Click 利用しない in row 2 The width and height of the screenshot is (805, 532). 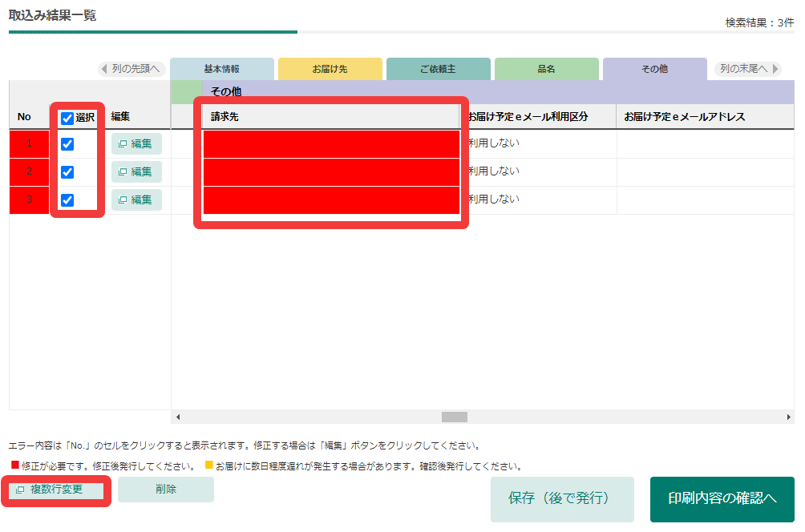(x=493, y=171)
